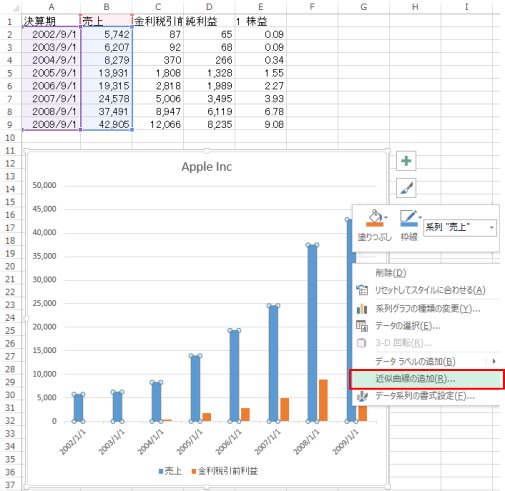Select column B header
The image size is (505, 491).
click(106, 7)
